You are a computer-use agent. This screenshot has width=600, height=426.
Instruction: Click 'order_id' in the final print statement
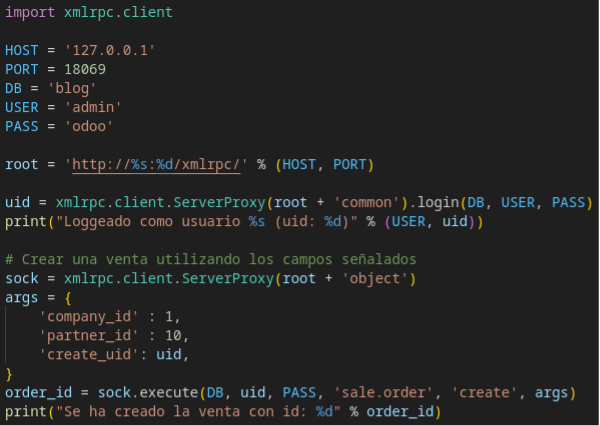tap(400, 412)
